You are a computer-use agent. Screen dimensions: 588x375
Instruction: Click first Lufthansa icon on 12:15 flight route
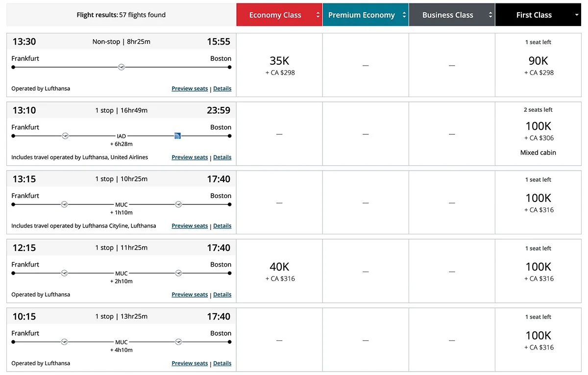64,273
